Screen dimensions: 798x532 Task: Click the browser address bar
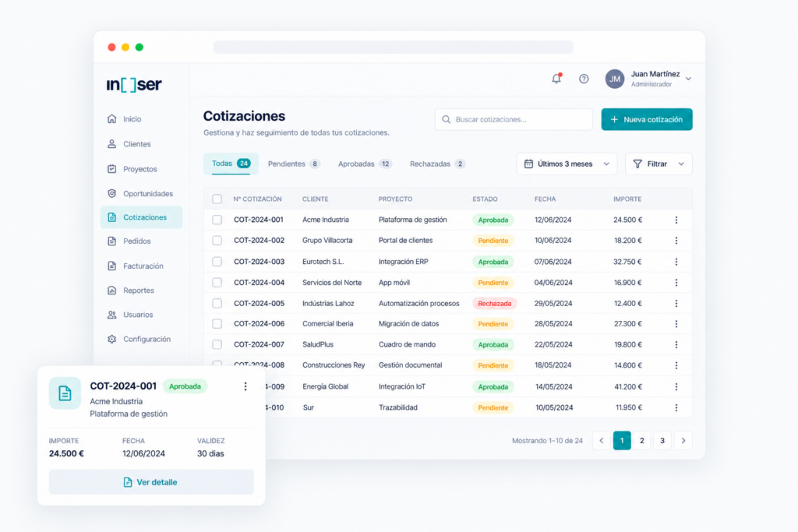394,48
